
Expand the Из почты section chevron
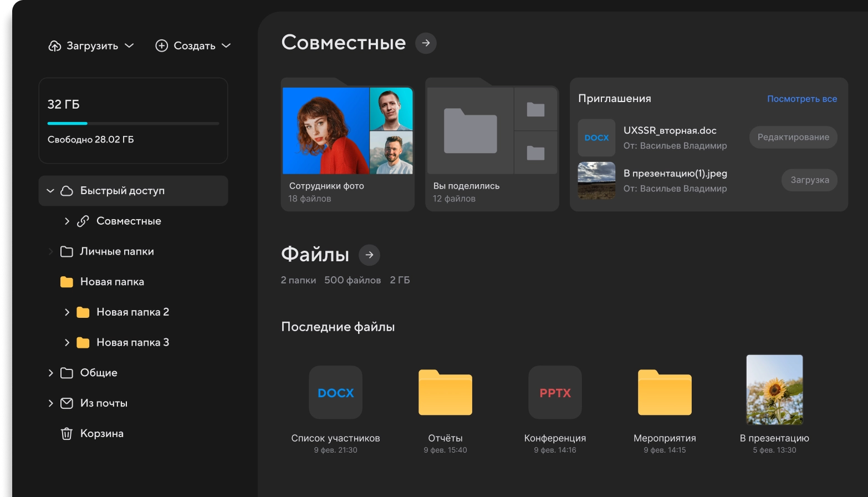pyautogui.click(x=50, y=403)
